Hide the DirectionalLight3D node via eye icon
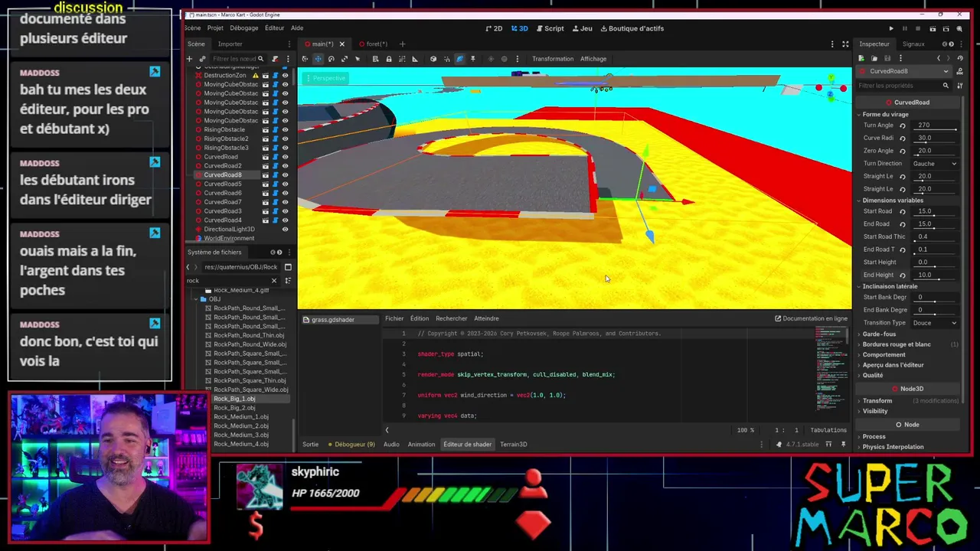This screenshot has width=980, height=551. pyautogui.click(x=285, y=230)
